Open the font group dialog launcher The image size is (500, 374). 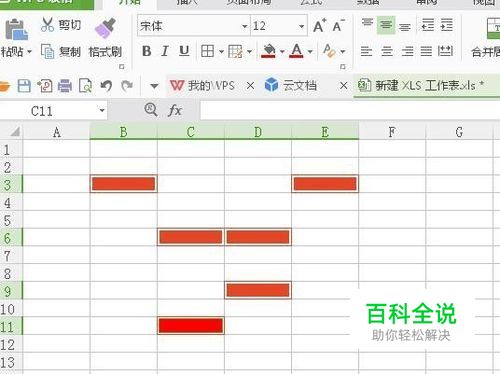(342, 67)
